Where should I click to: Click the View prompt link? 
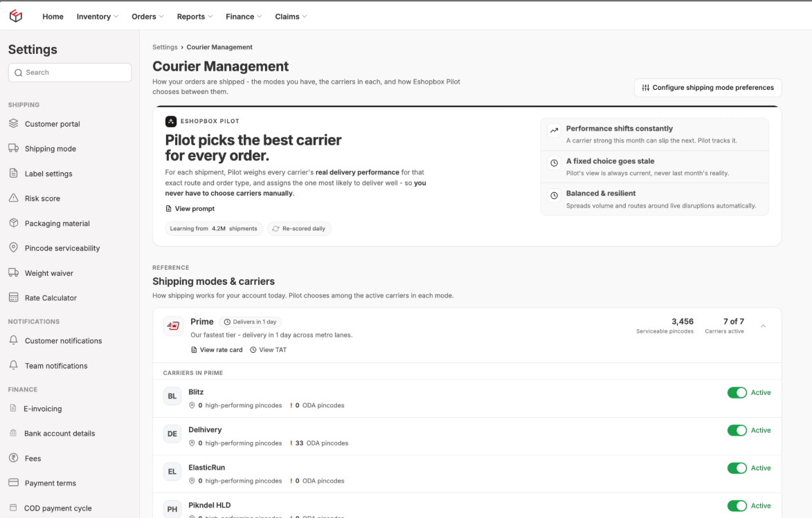(190, 209)
